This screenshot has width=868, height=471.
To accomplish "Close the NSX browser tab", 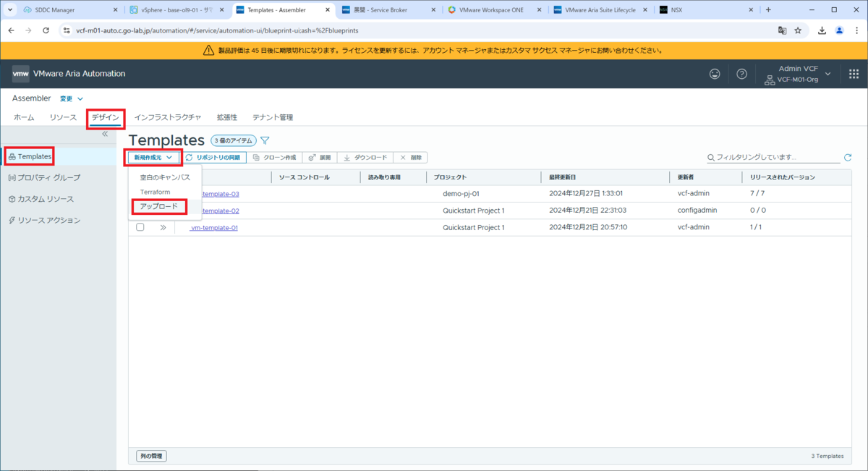I will click(x=752, y=10).
